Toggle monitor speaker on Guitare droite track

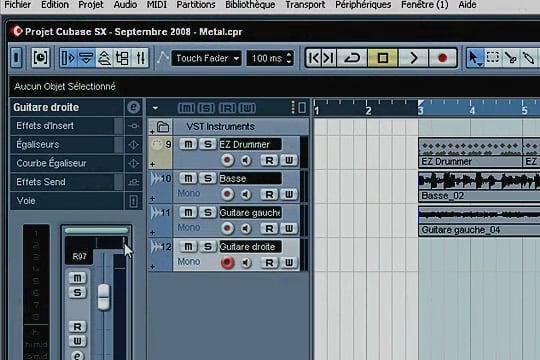click(246, 263)
